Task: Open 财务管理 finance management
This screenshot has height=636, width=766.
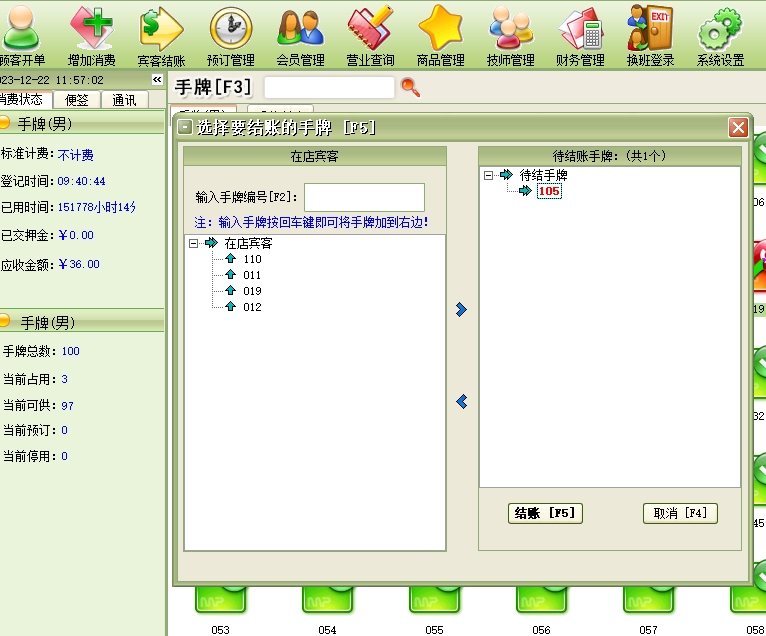Action: (580, 33)
